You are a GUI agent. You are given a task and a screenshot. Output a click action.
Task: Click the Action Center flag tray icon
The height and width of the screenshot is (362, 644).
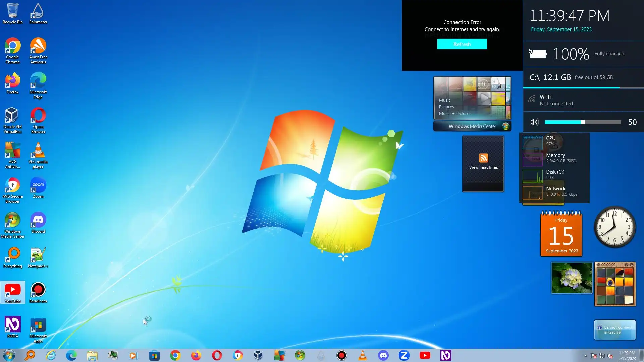pyautogui.click(x=594, y=356)
